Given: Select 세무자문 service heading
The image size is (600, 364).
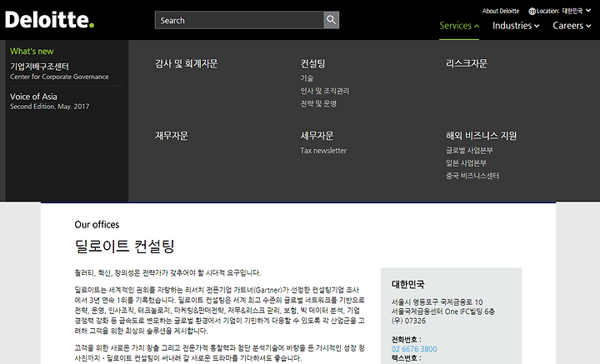Looking at the screenshot, I should (x=317, y=136).
